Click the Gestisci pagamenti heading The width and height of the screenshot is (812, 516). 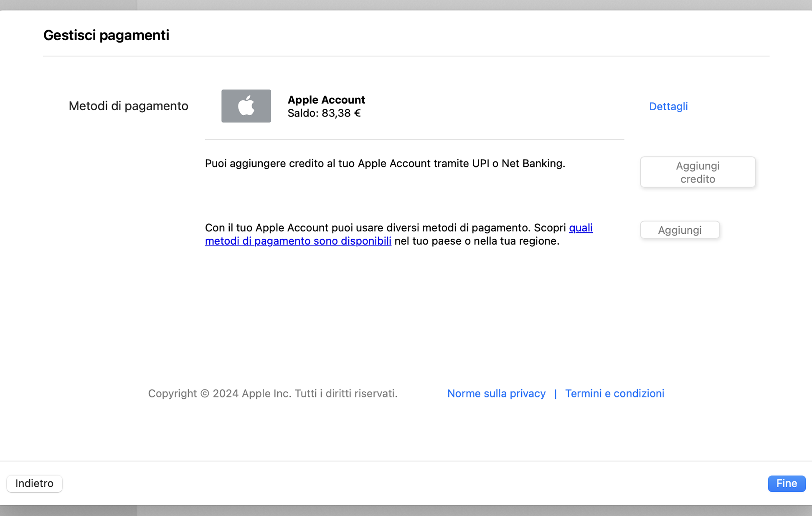click(x=106, y=35)
